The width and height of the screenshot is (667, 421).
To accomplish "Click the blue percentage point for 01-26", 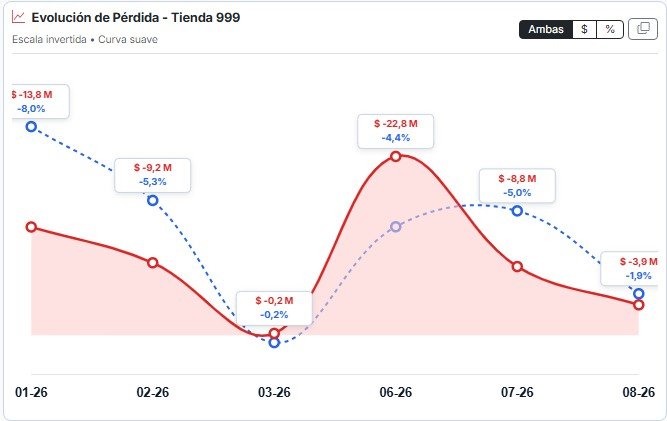I will coord(31,126).
